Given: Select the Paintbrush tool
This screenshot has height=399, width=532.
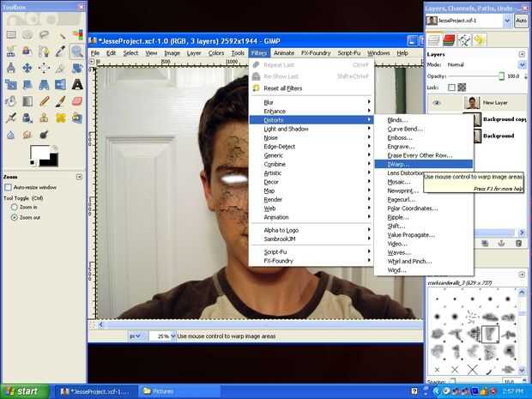Looking at the screenshot, I should [x=61, y=101].
